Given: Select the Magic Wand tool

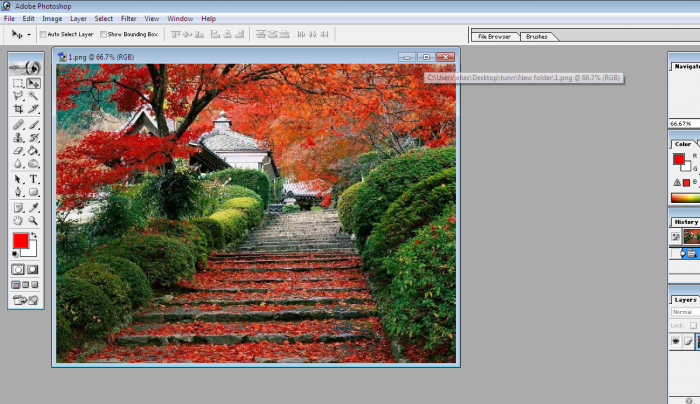Looking at the screenshot, I should click(33, 96).
